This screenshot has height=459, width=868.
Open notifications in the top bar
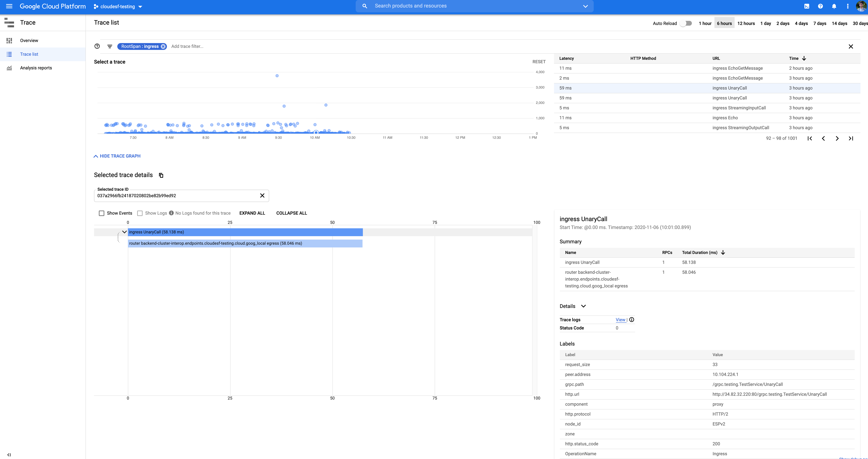[834, 6]
